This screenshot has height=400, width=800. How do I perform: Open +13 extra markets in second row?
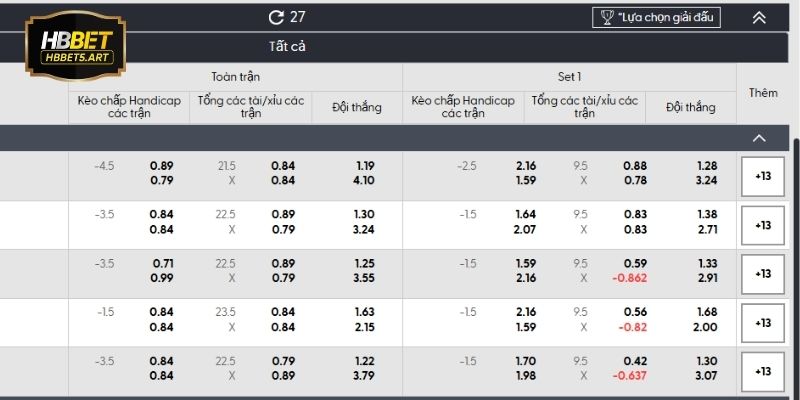tap(763, 225)
